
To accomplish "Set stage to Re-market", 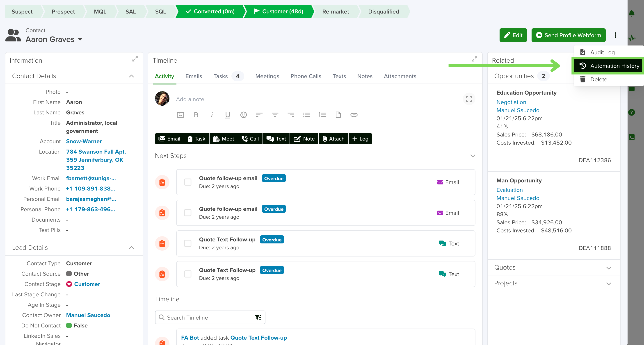I will point(336,11).
